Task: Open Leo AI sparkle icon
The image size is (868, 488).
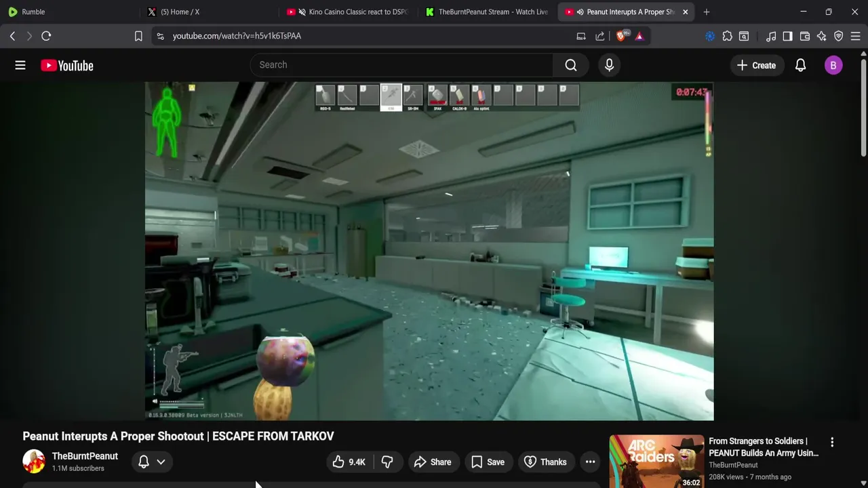Action: 822,36
